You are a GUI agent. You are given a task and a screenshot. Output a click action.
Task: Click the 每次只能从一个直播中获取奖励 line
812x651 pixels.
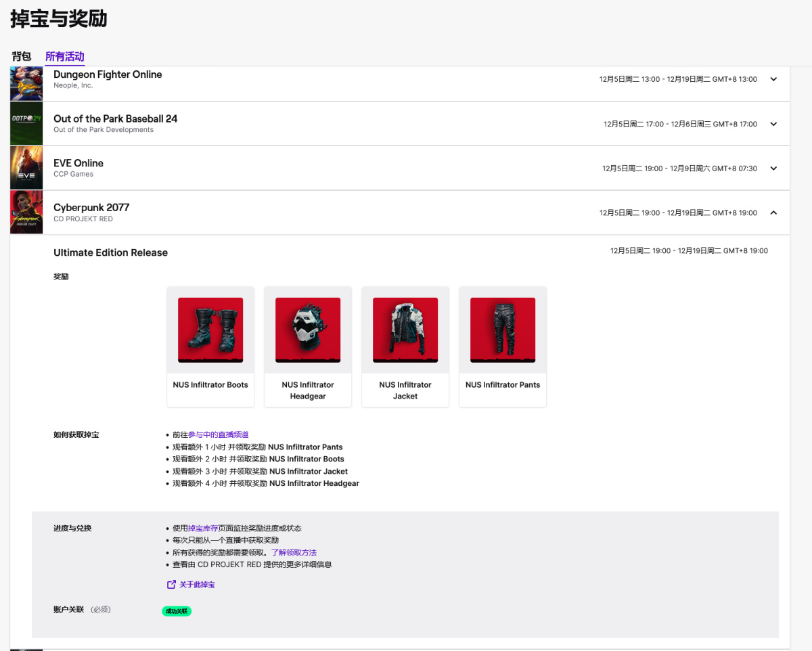pos(226,540)
